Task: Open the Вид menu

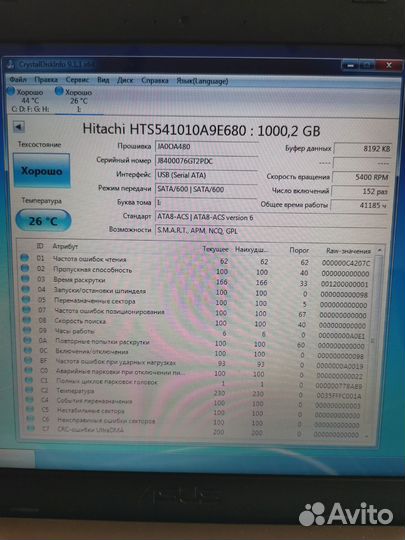Action: [x=103, y=80]
